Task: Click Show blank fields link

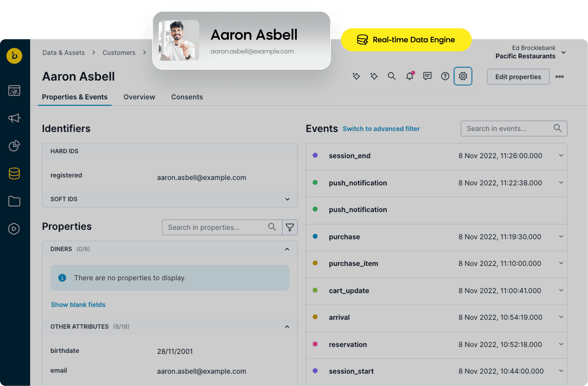Action: [78, 305]
